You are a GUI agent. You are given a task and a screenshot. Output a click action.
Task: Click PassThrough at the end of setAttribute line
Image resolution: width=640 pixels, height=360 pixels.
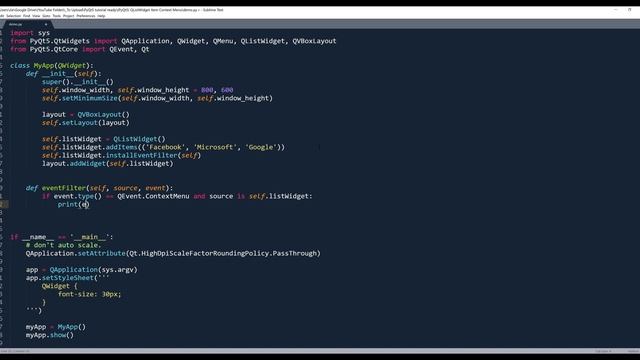coord(295,253)
